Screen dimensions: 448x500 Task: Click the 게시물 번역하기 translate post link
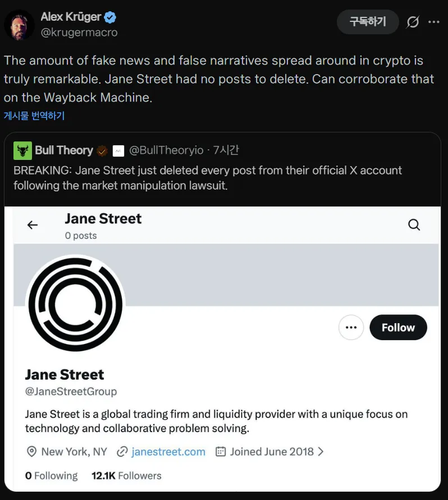point(34,116)
